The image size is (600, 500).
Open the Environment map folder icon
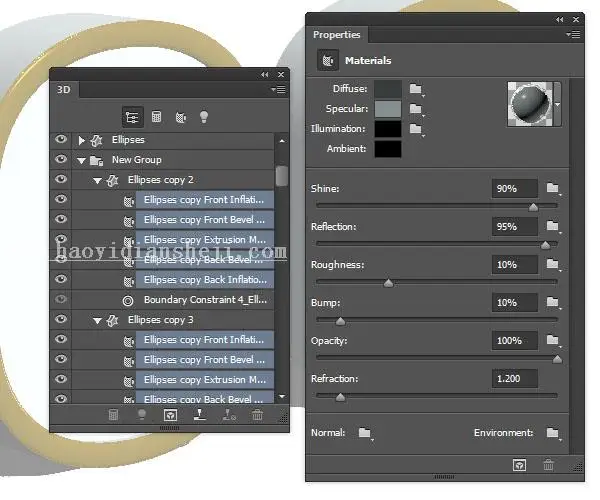click(553, 433)
